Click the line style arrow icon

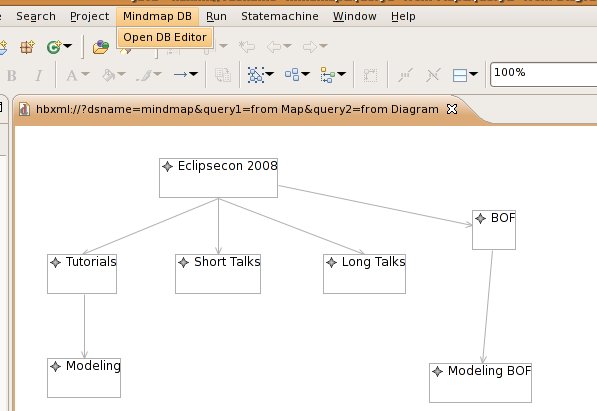(180, 74)
